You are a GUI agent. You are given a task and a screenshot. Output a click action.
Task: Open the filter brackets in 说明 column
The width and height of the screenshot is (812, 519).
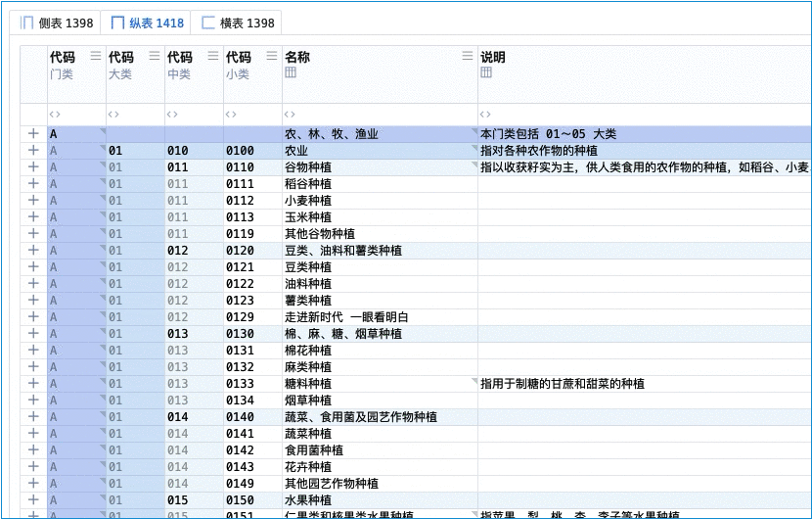pos(486,115)
